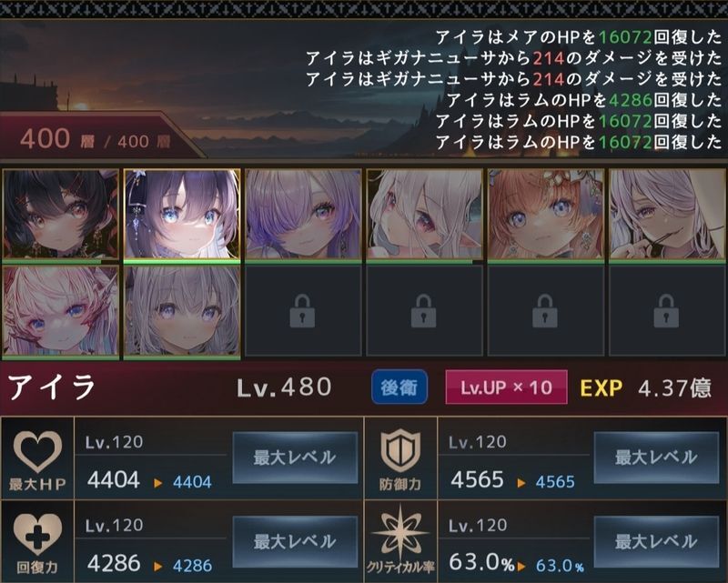The width and height of the screenshot is (728, 583).
Task: Tap 最大レベル button for 最大HP
Action: click(x=295, y=457)
